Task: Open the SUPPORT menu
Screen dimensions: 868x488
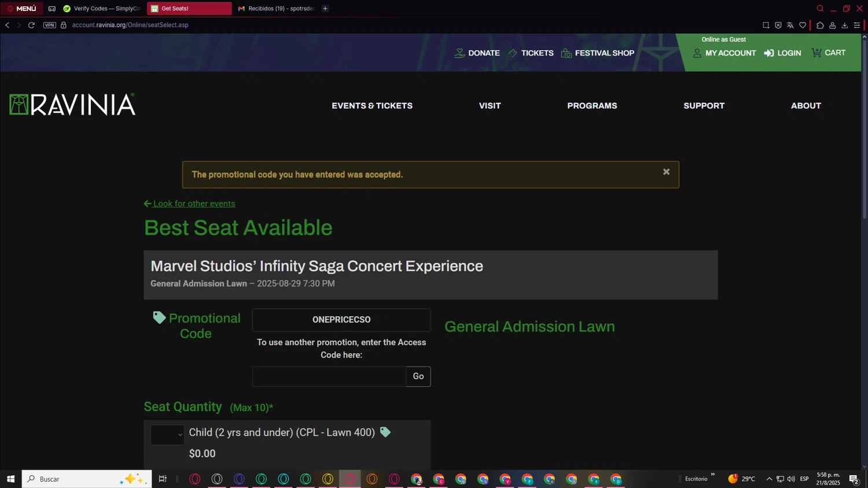Action: tap(704, 106)
